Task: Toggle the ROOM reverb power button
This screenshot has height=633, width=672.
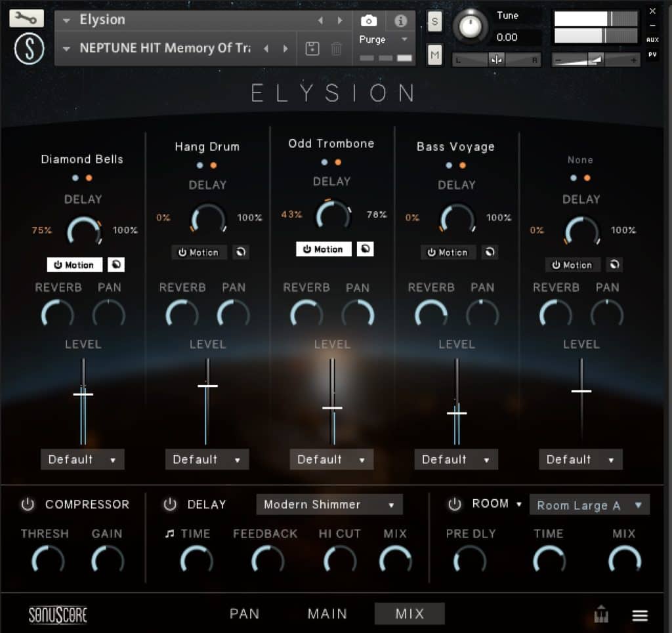Action: (455, 504)
